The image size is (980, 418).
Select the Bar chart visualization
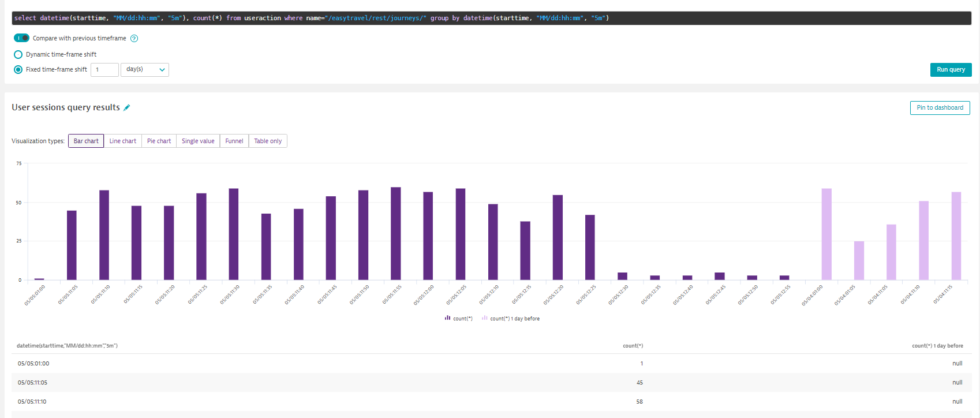click(86, 141)
